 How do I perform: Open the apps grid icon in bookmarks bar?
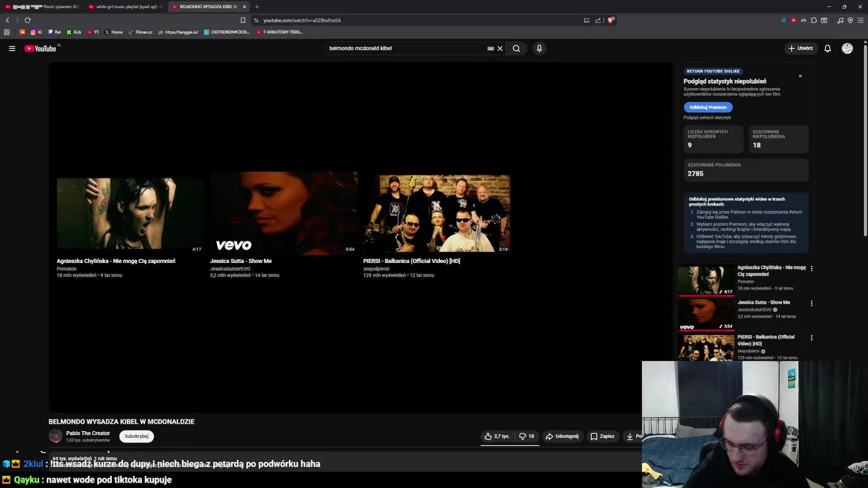click(x=7, y=32)
